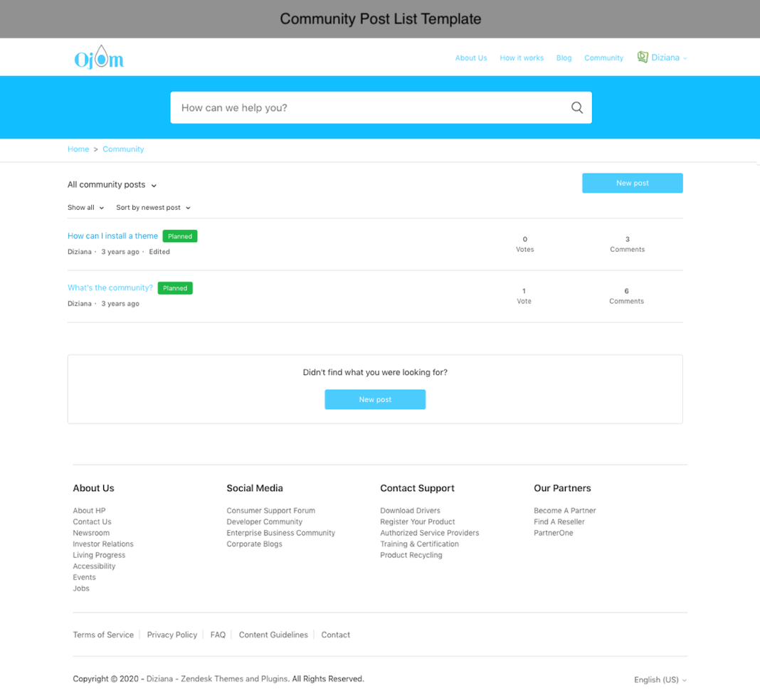
Task: Click the Home breadcrumb link
Action: coord(78,149)
